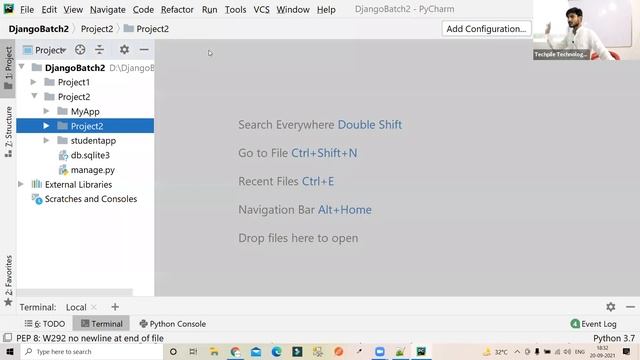Click the last Project2 folder breadcrumb
Image resolution: width=640 pixels, height=360 pixels.
pos(146,29)
